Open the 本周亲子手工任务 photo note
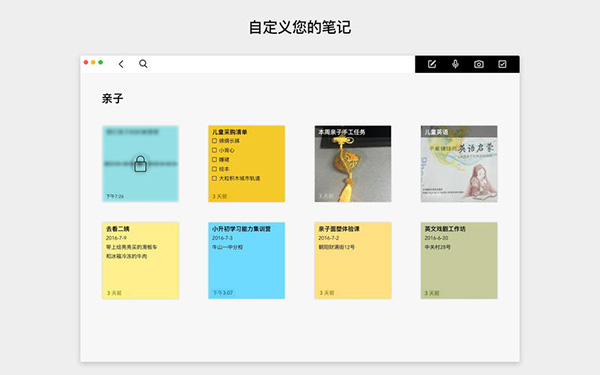This screenshot has width=600, height=375. coord(353,164)
